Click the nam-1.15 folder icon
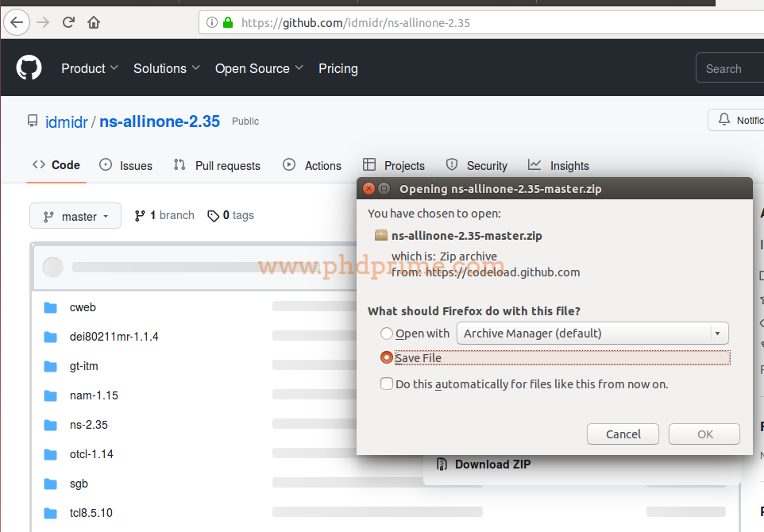Viewport: 764px width, 532px height. pos(50,395)
